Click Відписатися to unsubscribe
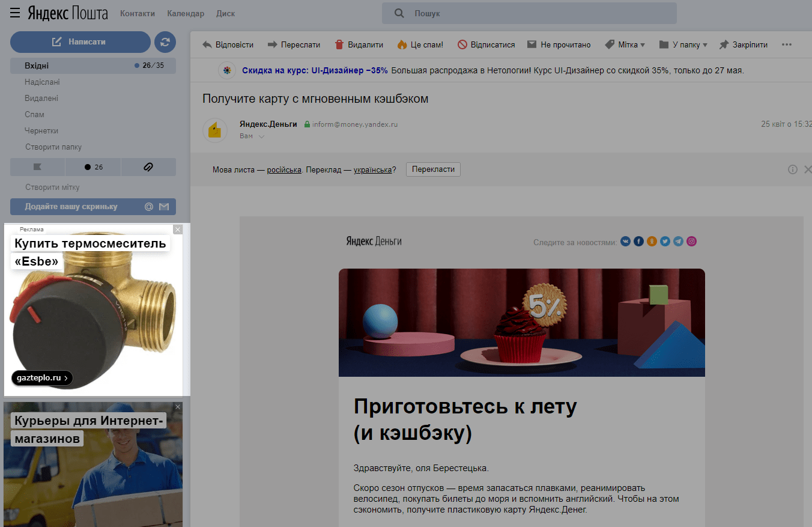Screen dimensions: 812x527 point(486,44)
